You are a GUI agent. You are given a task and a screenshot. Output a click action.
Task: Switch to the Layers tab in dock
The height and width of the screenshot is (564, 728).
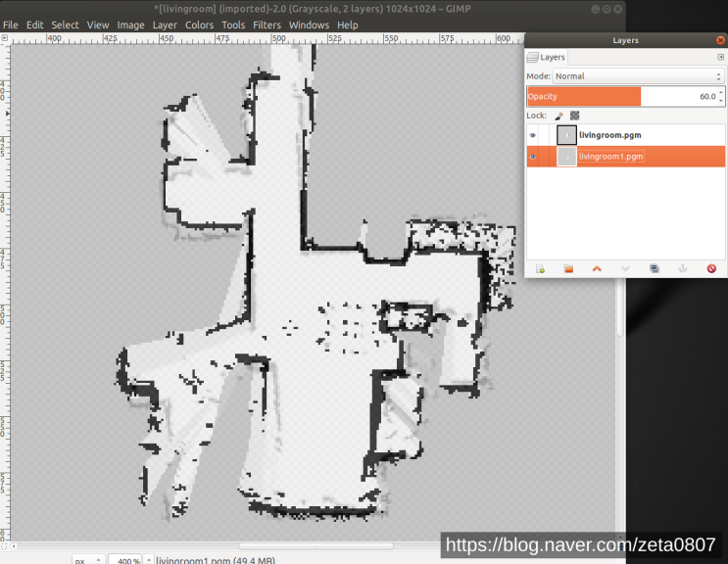point(546,57)
